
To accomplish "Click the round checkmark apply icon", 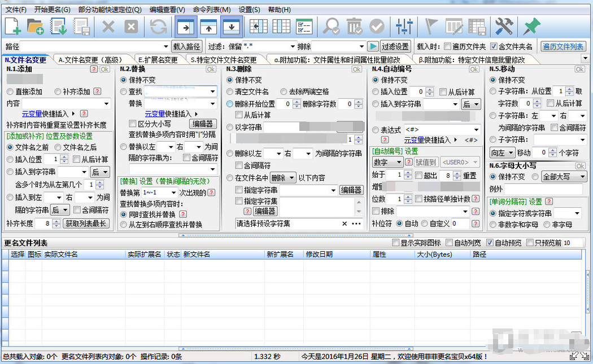I will [x=377, y=27].
